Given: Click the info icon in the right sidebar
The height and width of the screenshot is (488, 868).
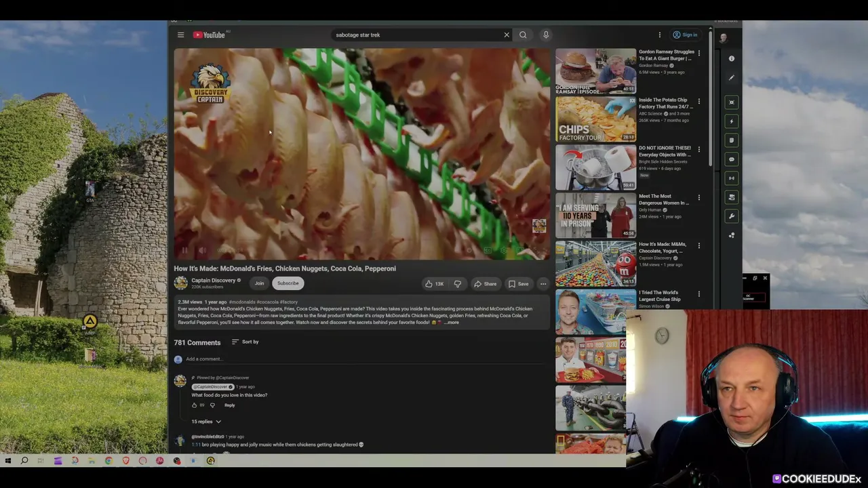Looking at the screenshot, I should pyautogui.click(x=732, y=59).
